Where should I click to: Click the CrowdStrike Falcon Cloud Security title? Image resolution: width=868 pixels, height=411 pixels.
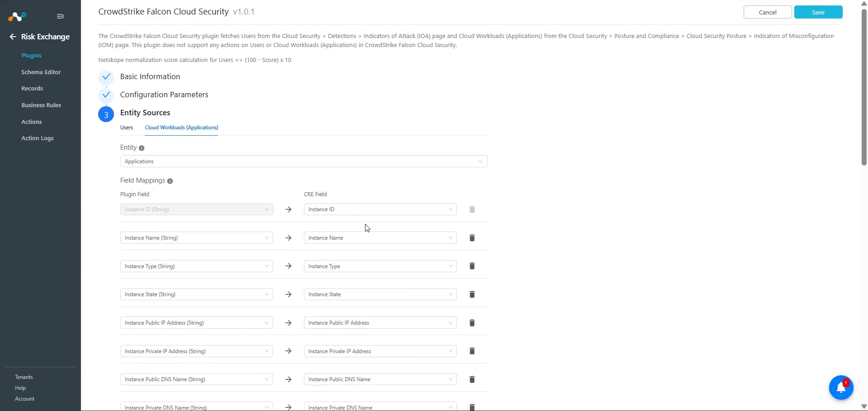coord(163,12)
